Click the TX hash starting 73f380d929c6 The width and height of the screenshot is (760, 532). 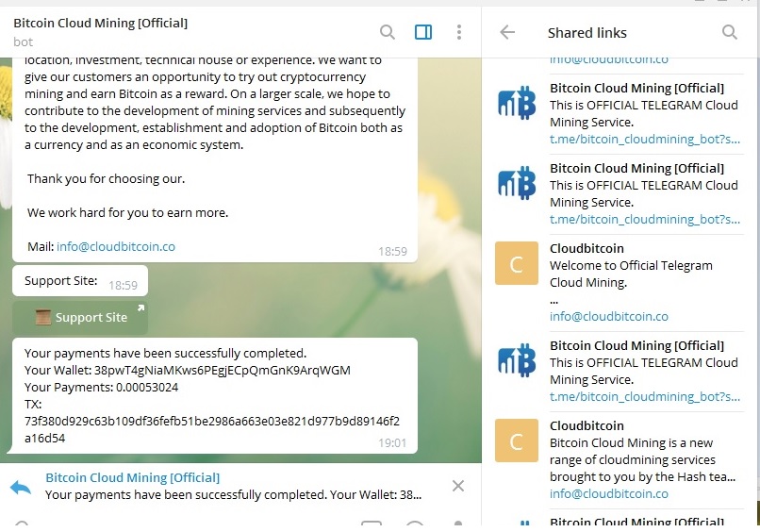point(212,430)
